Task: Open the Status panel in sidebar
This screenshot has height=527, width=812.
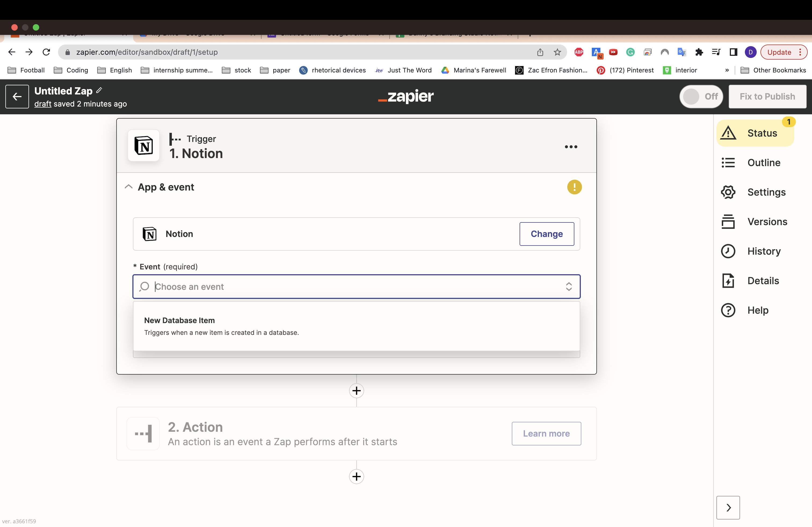Action: tap(755, 133)
